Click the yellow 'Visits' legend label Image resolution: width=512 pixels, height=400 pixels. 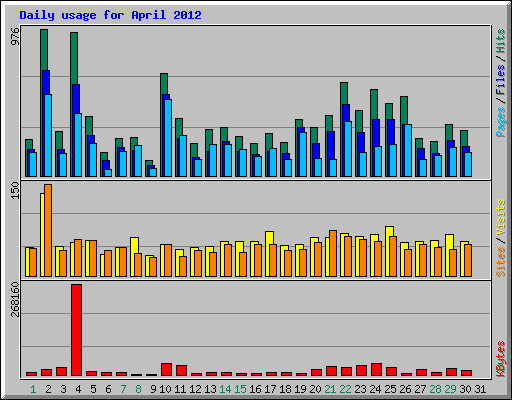coord(501,218)
